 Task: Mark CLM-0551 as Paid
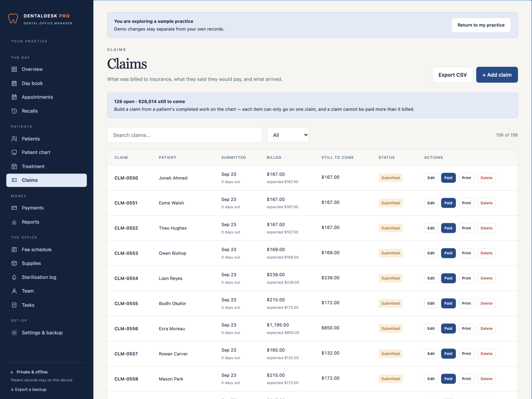(448, 203)
